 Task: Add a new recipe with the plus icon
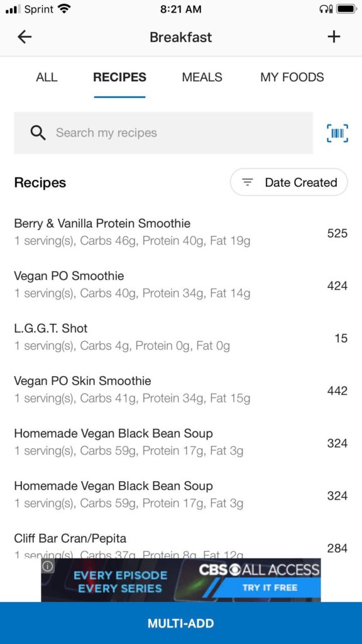[x=334, y=36]
